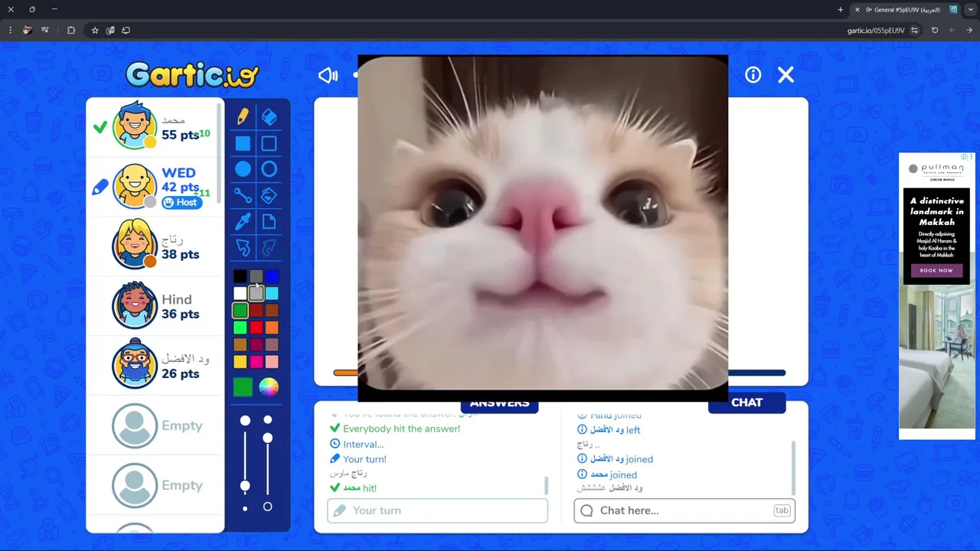Open the CHAT panel tab
Viewport: 980px width, 551px height.
click(x=746, y=403)
